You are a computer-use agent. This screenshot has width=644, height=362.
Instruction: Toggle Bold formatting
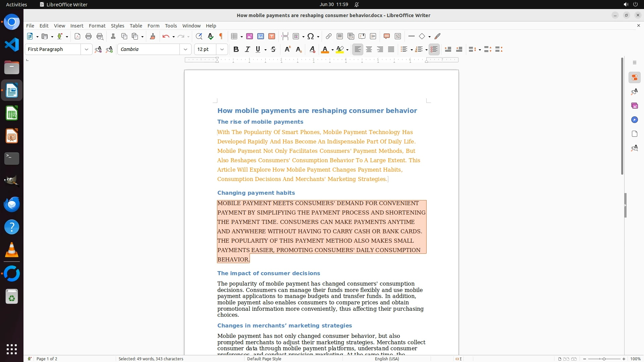(236, 49)
